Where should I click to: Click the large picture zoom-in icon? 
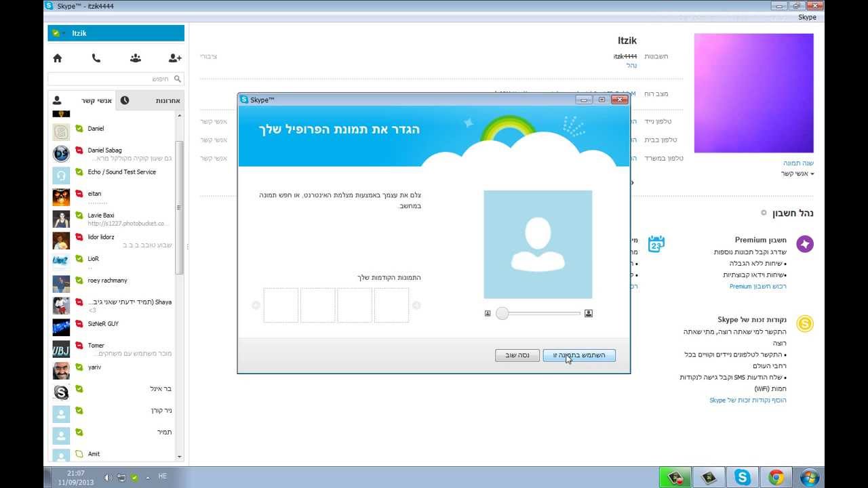pyautogui.click(x=589, y=313)
